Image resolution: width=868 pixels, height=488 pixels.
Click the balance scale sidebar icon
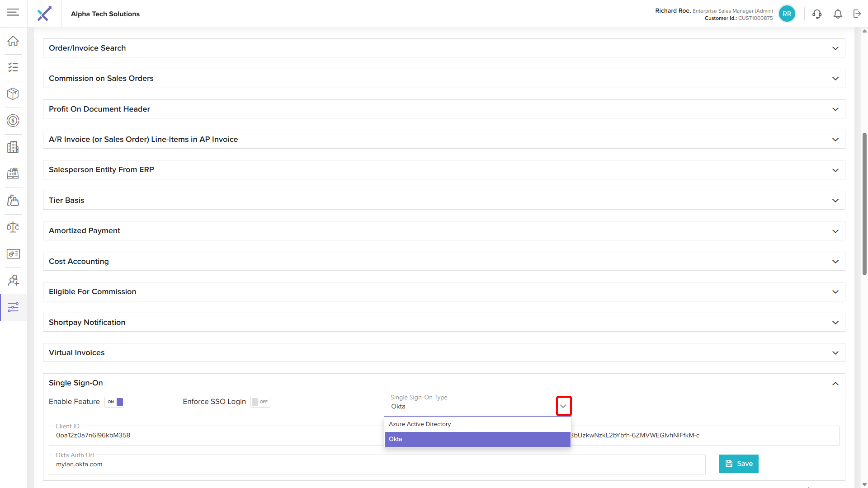[x=13, y=227]
